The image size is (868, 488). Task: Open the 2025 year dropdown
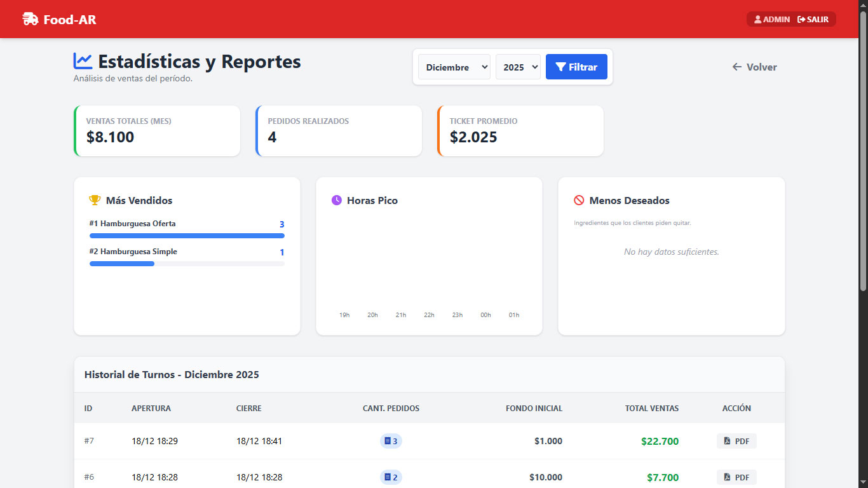[x=517, y=67]
